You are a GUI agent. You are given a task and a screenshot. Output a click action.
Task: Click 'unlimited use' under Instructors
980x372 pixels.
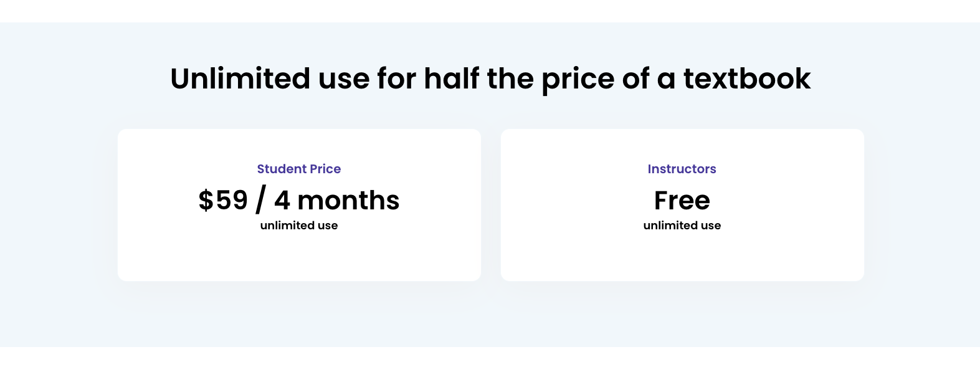point(682,226)
